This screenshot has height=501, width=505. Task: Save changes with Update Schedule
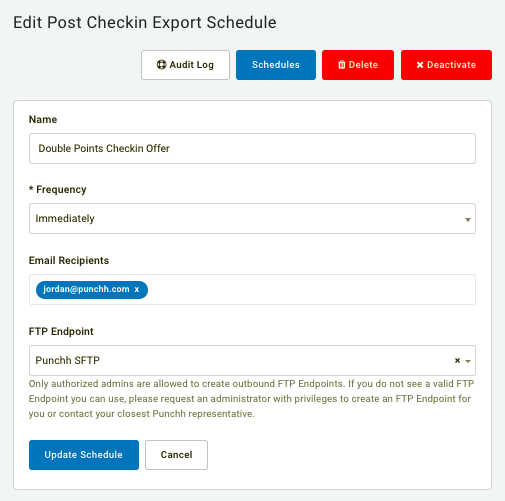[x=84, y=455]
